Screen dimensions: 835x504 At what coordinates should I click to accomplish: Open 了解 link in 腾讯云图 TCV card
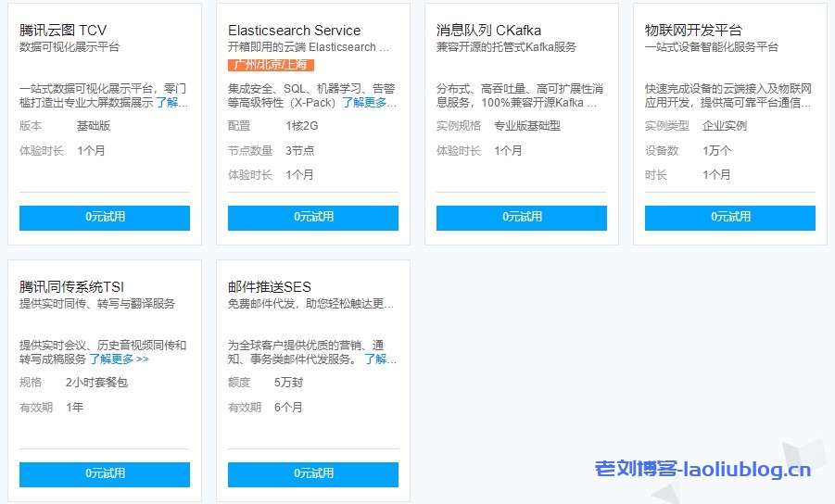point(172,103)
